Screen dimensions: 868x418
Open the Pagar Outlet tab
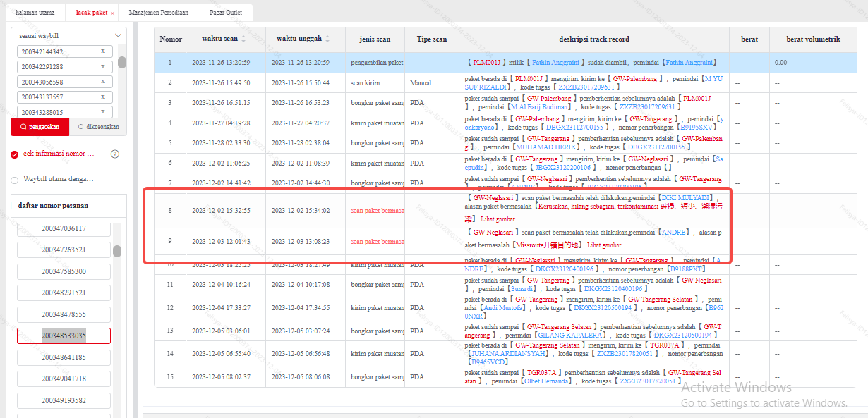click(x=226, y=13)
